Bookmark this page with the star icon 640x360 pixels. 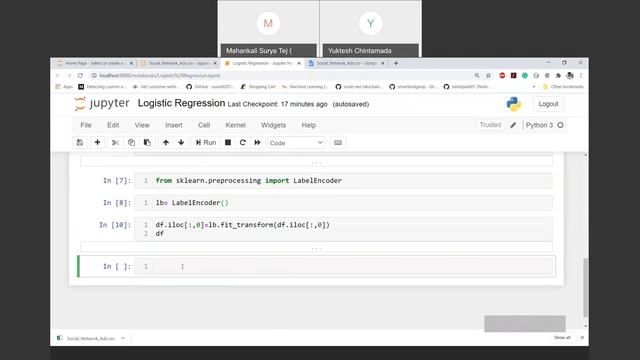(488, 76)
